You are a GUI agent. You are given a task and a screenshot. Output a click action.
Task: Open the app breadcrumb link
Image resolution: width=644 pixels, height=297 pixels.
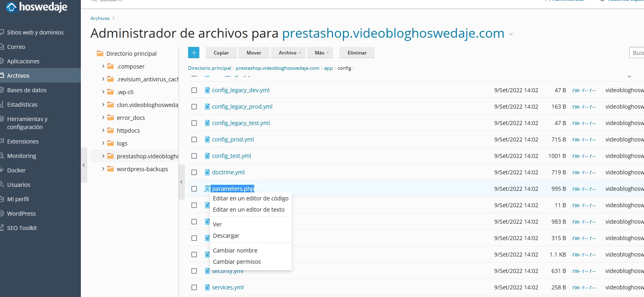(x=328, y=68)
